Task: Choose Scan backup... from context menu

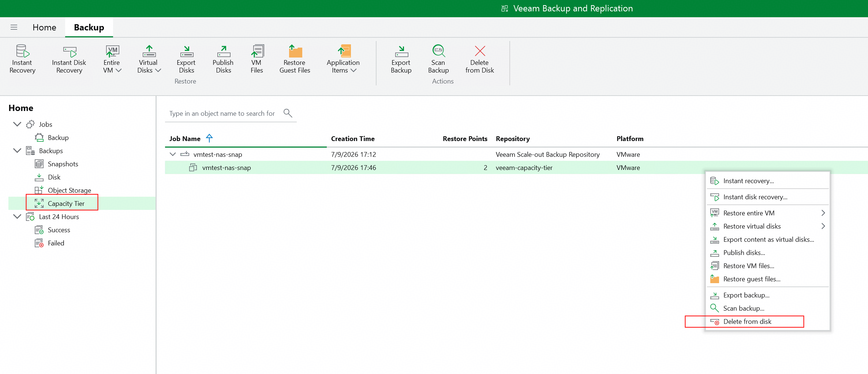Action: pos(767,308)
